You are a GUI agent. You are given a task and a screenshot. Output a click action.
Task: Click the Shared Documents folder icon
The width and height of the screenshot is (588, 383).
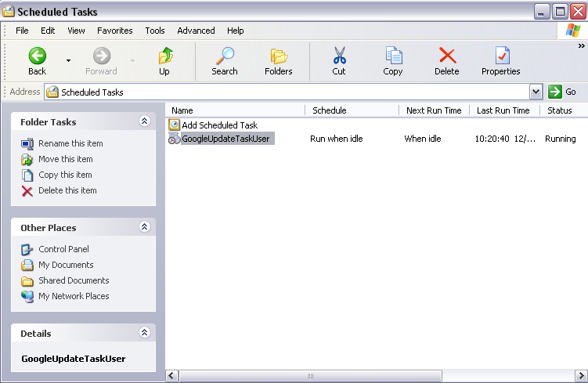point(27,281)
